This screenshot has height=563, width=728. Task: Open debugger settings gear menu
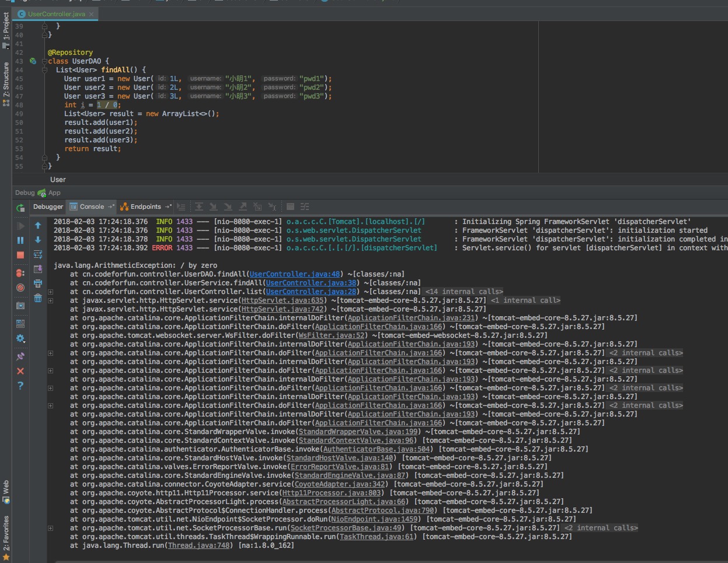pos(20,338)
